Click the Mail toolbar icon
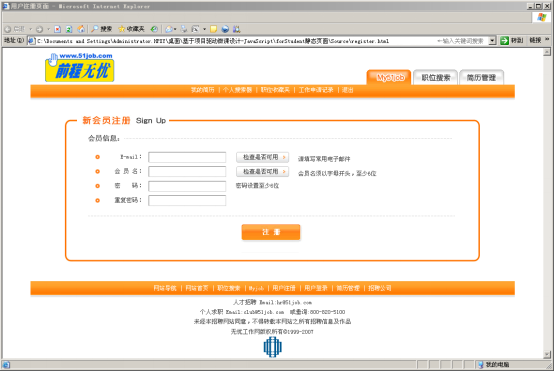 169,29
